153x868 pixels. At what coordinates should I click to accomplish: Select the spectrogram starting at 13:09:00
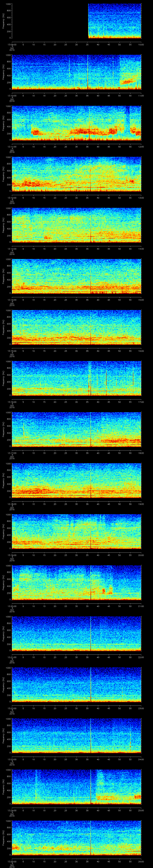(76, 21)
